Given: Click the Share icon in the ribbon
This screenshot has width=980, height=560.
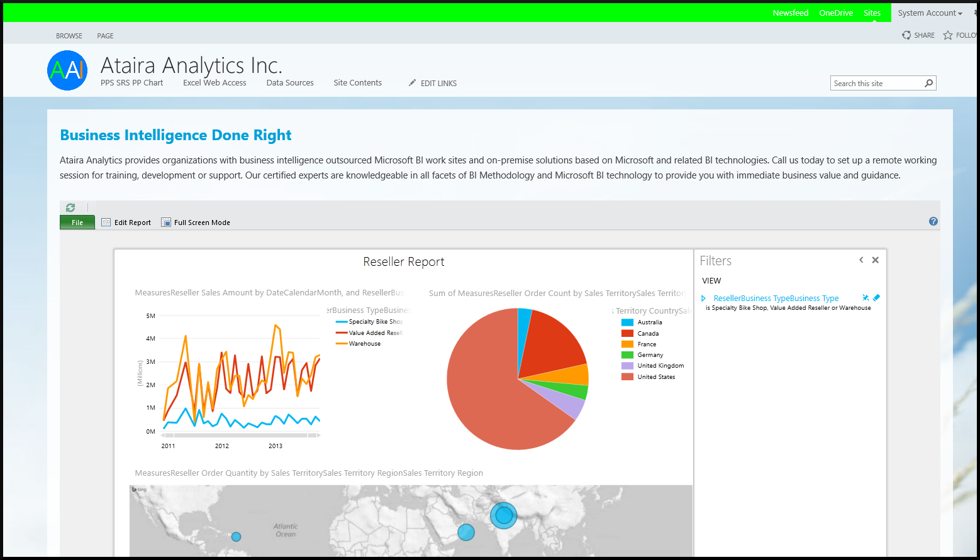Looking at the screenshot, I should point(906,35).
